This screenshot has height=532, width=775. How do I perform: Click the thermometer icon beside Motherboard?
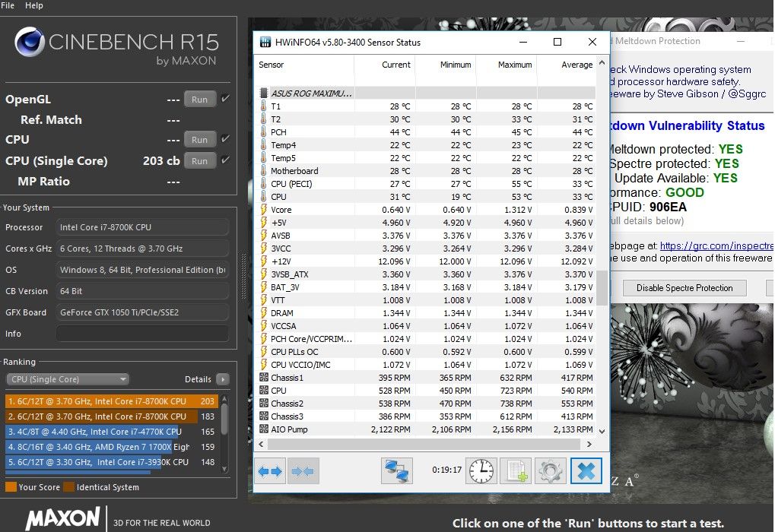coord(264,171)
